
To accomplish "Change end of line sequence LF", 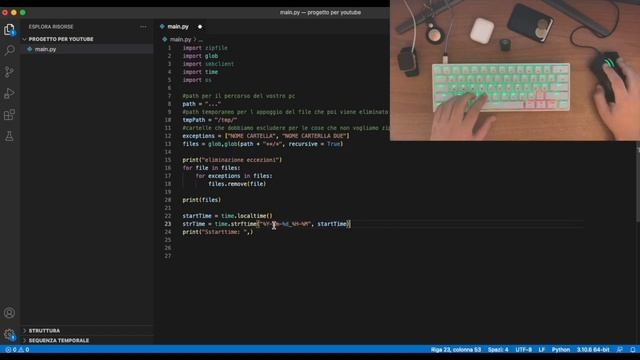I will pyautogui.click(x=542, y=350).
